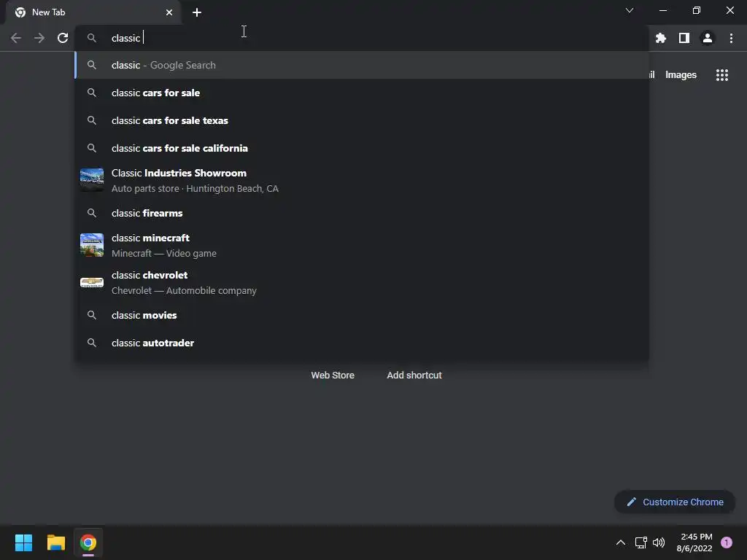Choose 'classic firearms' suggestion
Viewport: 747px width, 560px height.
tap(362, 213)
